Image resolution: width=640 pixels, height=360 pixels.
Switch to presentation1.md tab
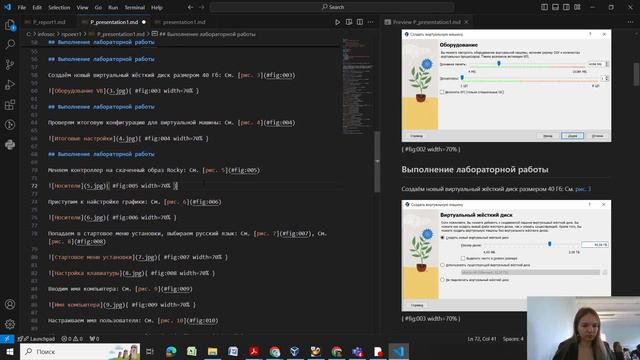pyautogui.click(x=184, y=22)
